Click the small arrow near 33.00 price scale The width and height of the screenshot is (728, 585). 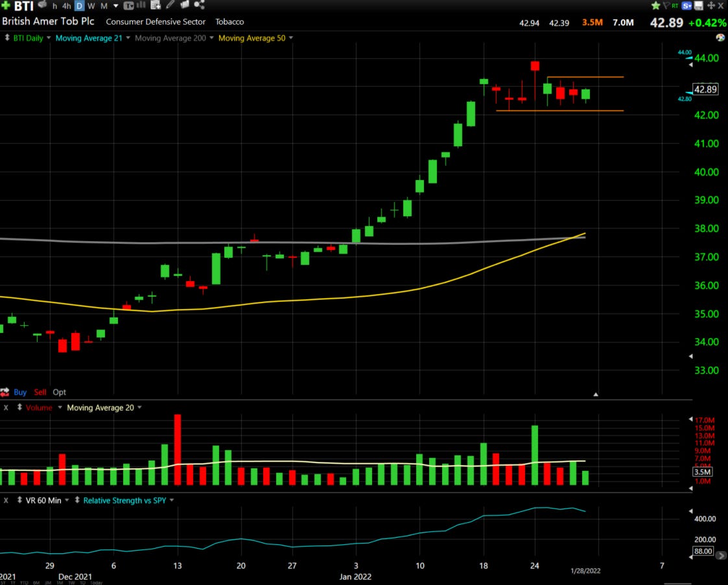[x=690, y=356]
